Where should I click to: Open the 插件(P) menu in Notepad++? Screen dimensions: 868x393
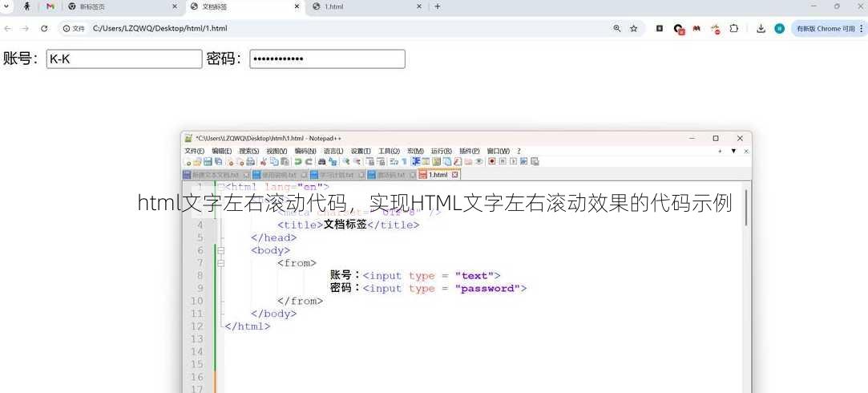(470, 151)
